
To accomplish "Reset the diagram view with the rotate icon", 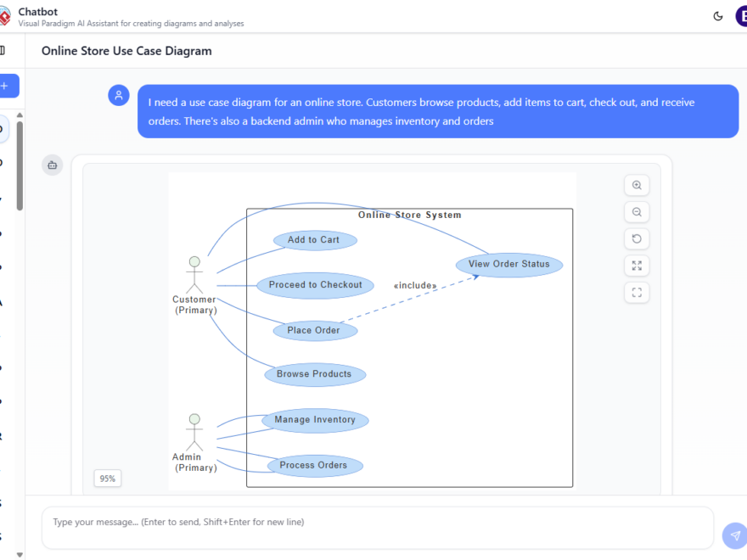I will point(637,238).
